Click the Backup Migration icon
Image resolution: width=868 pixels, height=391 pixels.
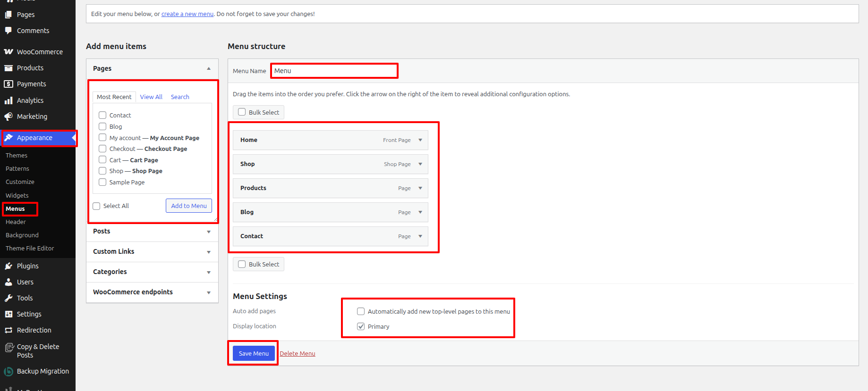tap(9, 372)
